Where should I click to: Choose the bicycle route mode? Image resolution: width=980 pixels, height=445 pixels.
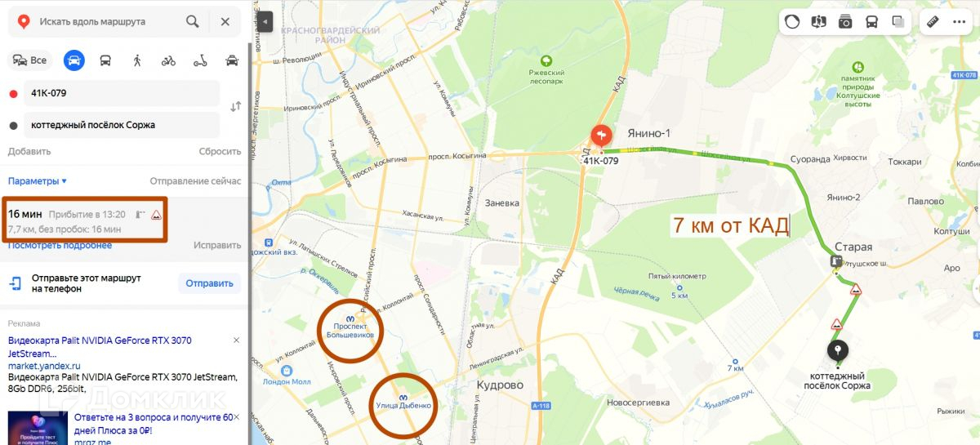pyautogui.click(x=168, y=60)
